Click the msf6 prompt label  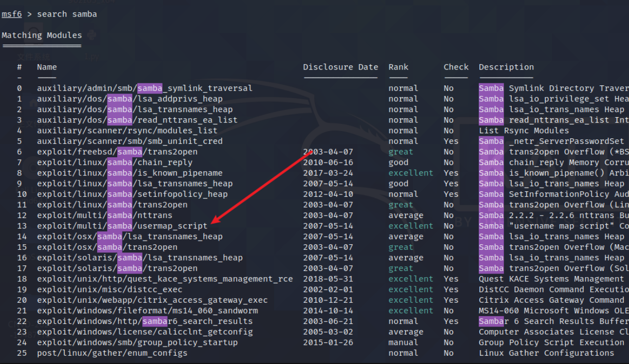pyautogui.click(x=12, y=14)
